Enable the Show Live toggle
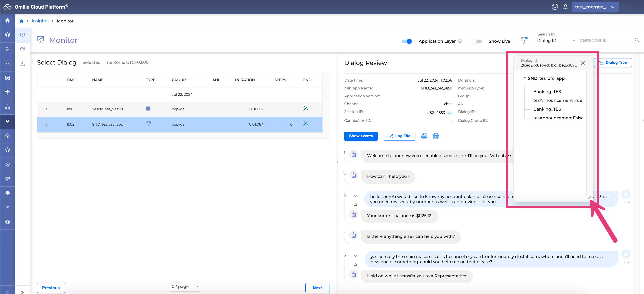644x294 pixels. (476, 41)
